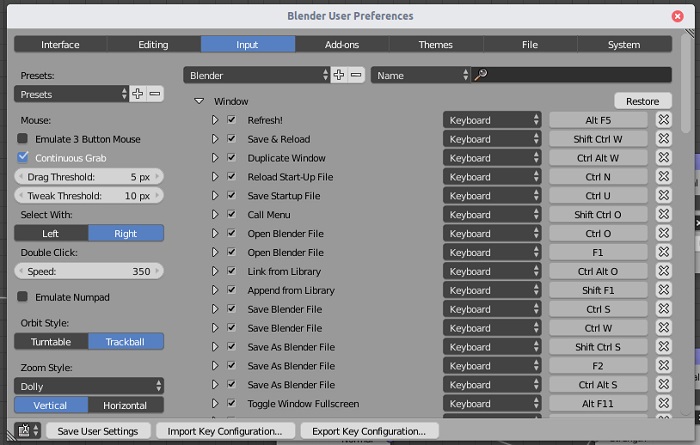Switch to the System tab
The height and width of the screenshot is (445, 700).
(624, 44)
